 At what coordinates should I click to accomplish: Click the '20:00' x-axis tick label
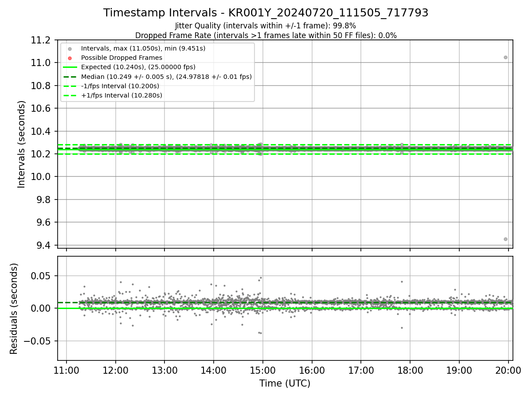click(508, 370)
